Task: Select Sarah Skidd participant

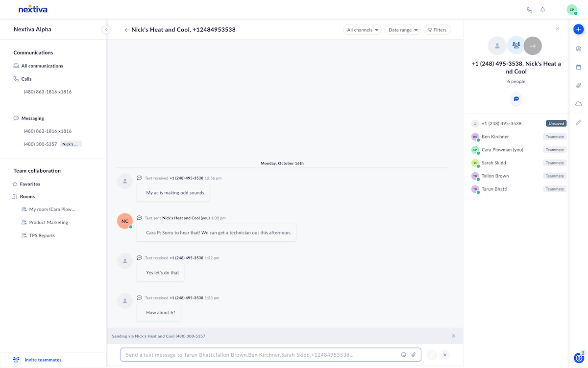Action: tap(493, 163)
